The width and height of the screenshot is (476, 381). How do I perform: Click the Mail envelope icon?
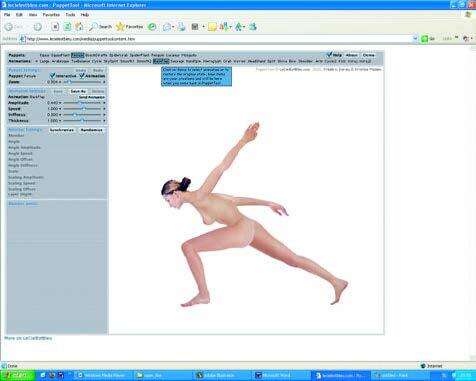pyautogui.click(x=167, y=27)
